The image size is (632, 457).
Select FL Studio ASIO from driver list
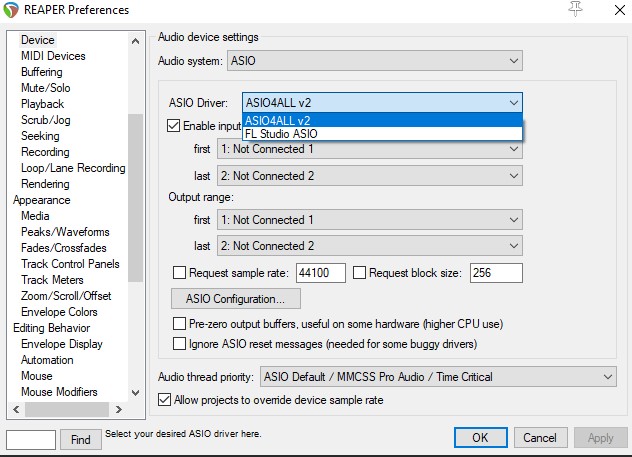280,134
